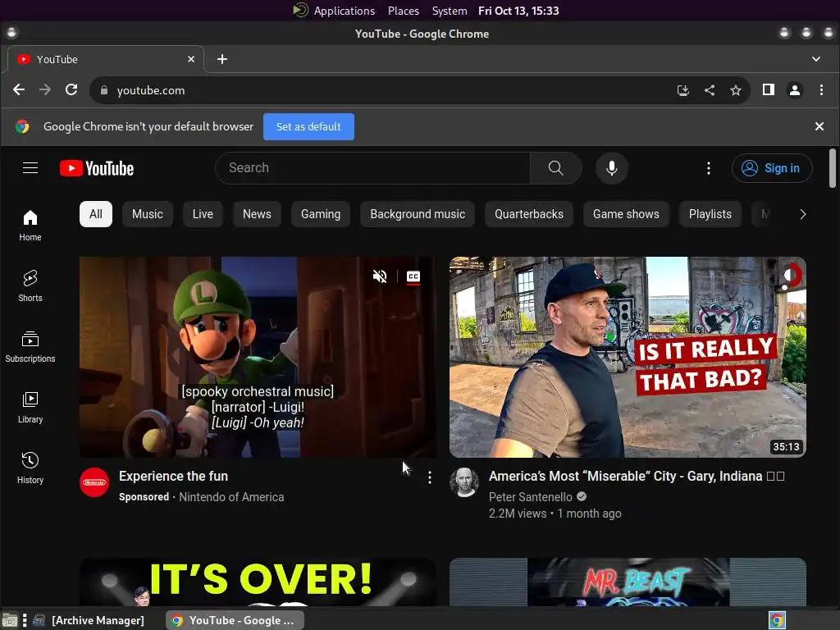Open YouTube settings three-dot menu
Image resolution: width=840 pixels, height=630 pixels.
(708, 168)
